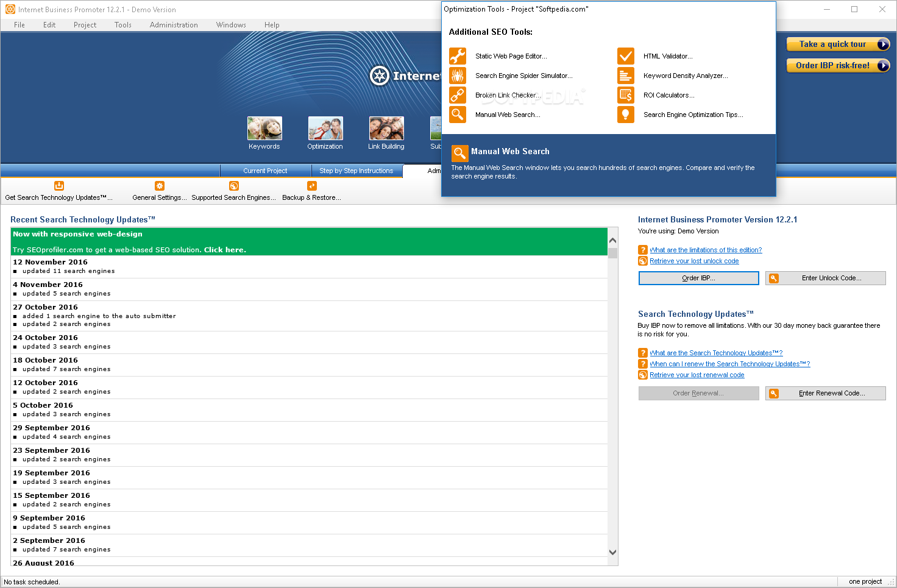897x588 pixels.
Task: Switch to Current Project tab
Action: (x=265, y=171)
